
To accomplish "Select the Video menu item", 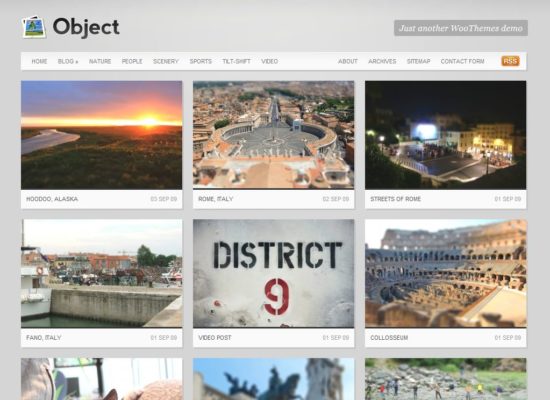I will (270, 61).
